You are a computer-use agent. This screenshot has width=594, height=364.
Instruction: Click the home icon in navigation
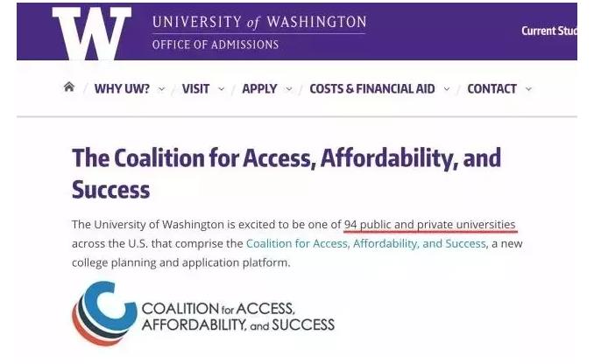click(69, 87)
